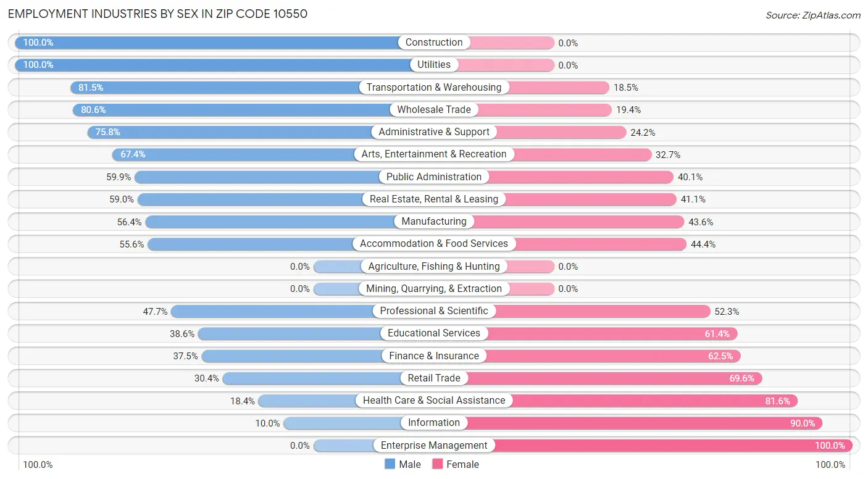The height and width of the screenshot is (479, 868).
Task: Select the Manufacturing label
Action: tap(434, 222)
